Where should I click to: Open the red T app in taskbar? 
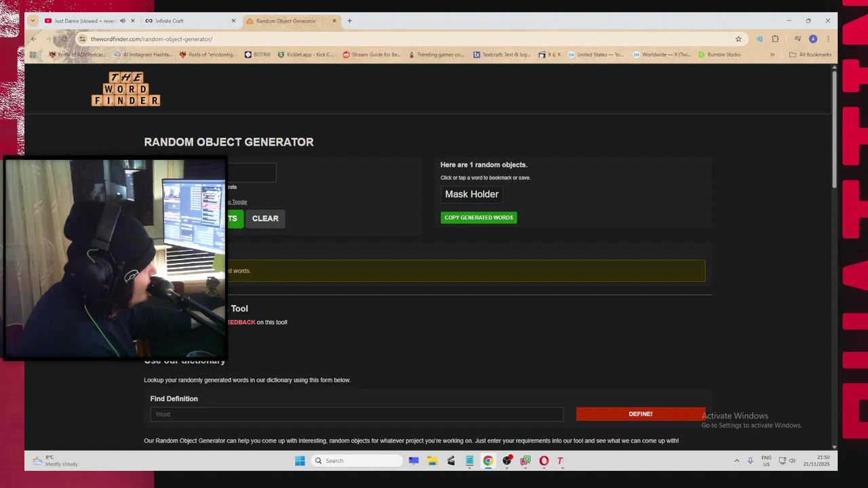(560, 461)
